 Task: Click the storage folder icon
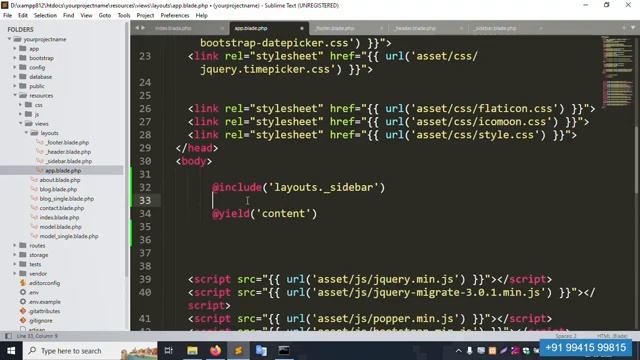coord(23,255)
